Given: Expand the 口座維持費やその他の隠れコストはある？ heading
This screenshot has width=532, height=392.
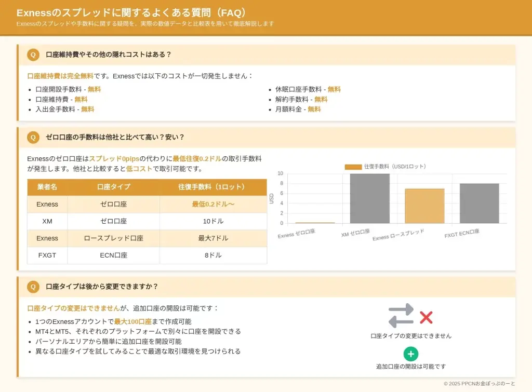Looking at the screenshot, I should [109, 55].
